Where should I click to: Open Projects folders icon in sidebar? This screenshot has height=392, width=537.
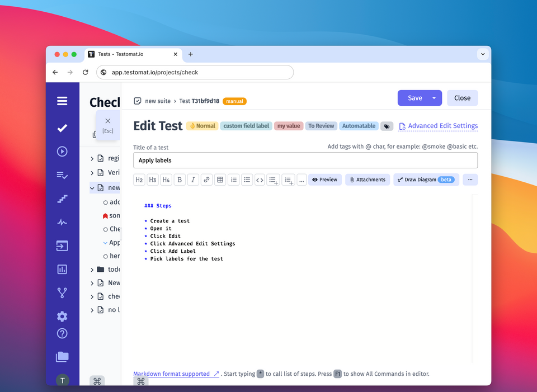coord(62,357)
